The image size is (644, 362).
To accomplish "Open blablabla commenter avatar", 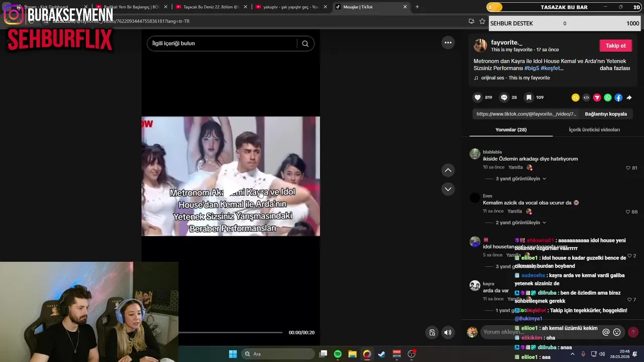I will (474, 154).
